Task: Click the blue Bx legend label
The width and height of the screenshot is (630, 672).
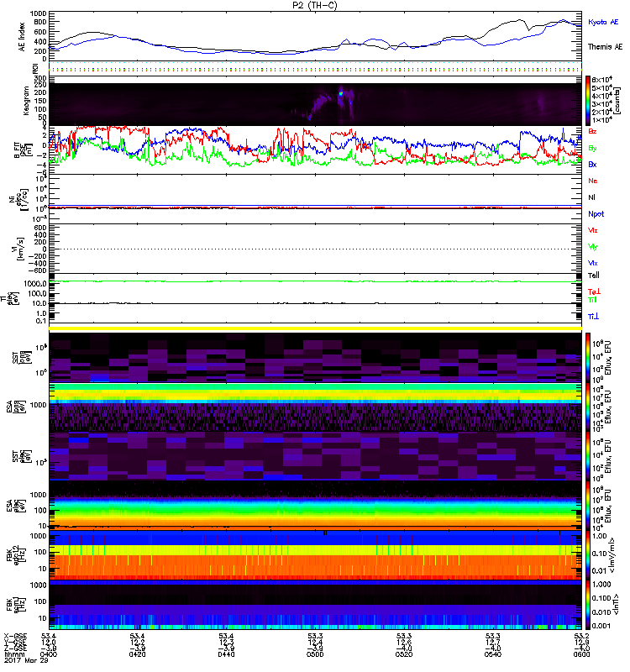Action: point(592,164)
